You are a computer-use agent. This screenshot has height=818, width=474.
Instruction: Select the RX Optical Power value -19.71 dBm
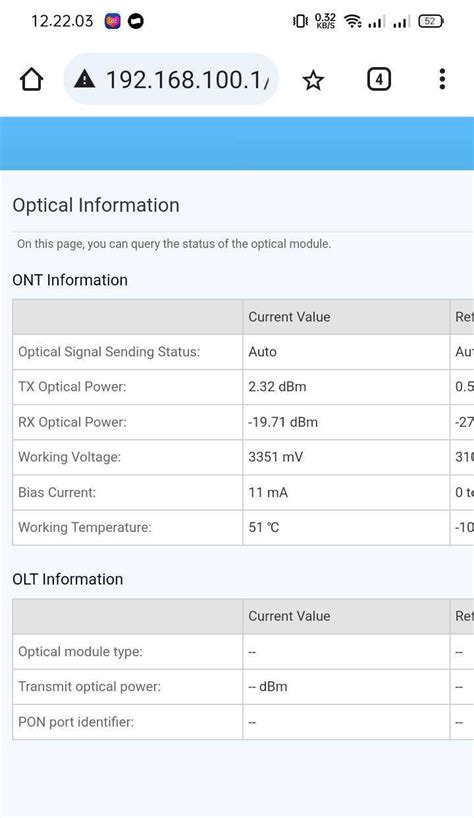tap(283, 422)
